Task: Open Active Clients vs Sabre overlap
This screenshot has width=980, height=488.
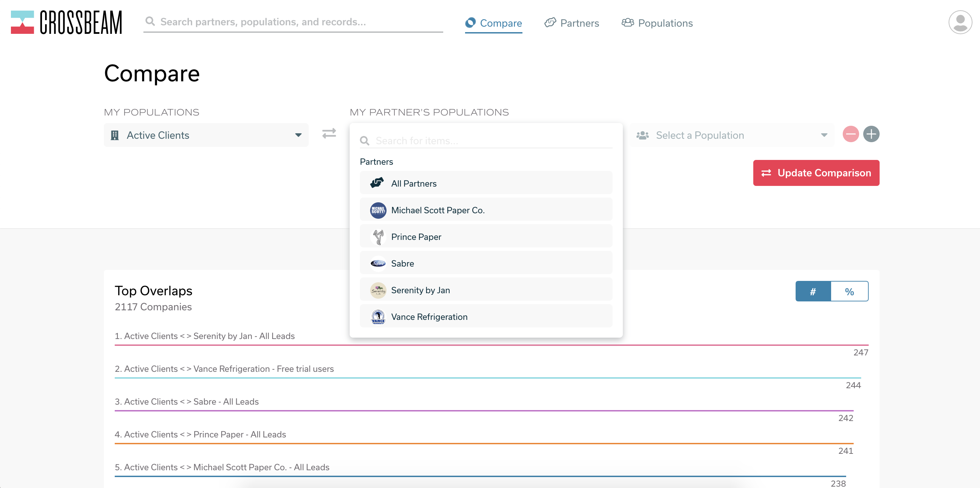Action: 186,402
